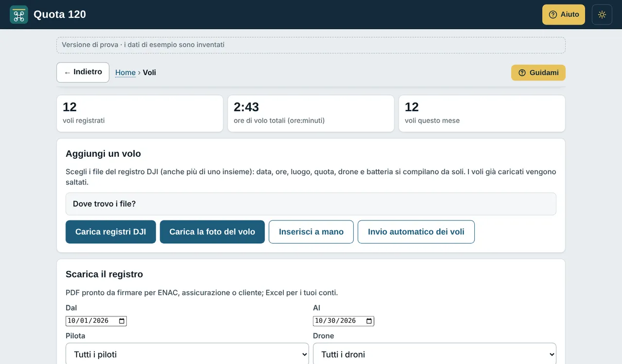
Task: Click the 'Versione di prova' notice banner text
Action: [143, 45]
